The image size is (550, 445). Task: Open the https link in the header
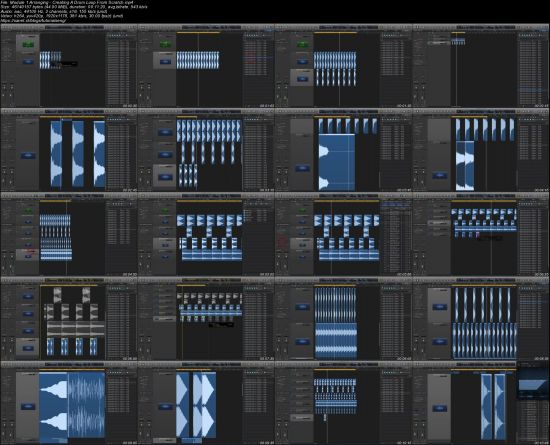tap(34, 20)
